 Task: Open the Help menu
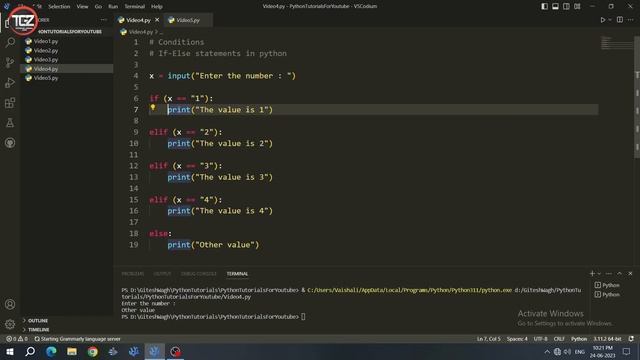[157, 6]
